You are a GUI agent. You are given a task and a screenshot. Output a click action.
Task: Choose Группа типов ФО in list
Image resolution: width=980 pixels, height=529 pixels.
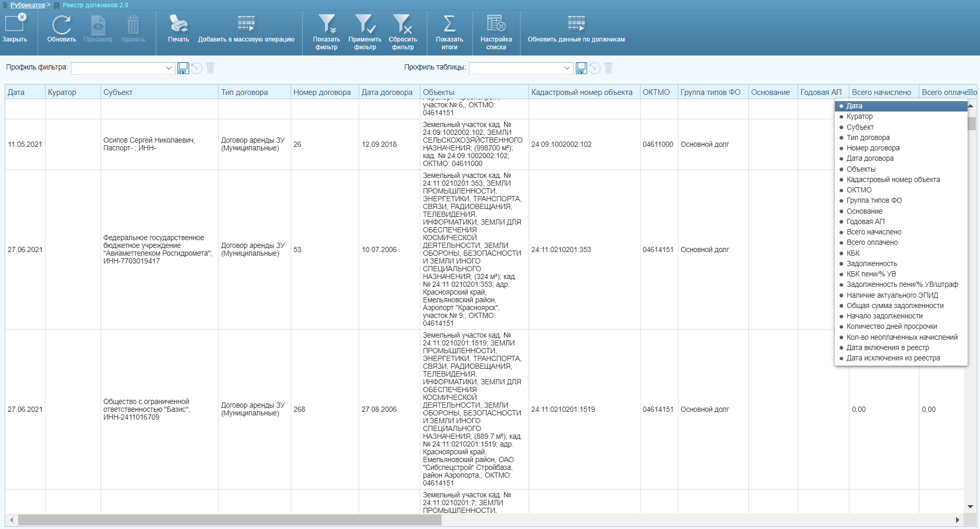901,200
